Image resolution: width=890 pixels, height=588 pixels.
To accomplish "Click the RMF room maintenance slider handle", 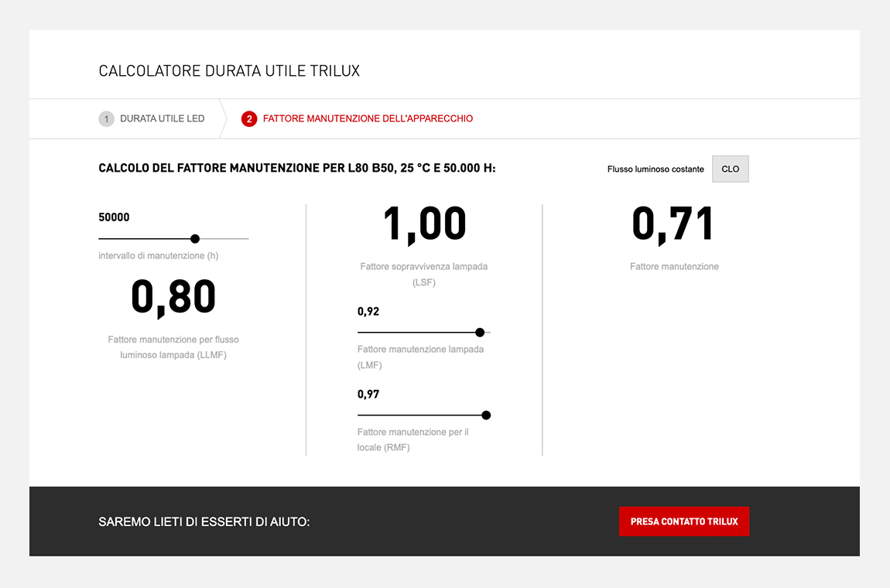I will click(x=486, y=415).
